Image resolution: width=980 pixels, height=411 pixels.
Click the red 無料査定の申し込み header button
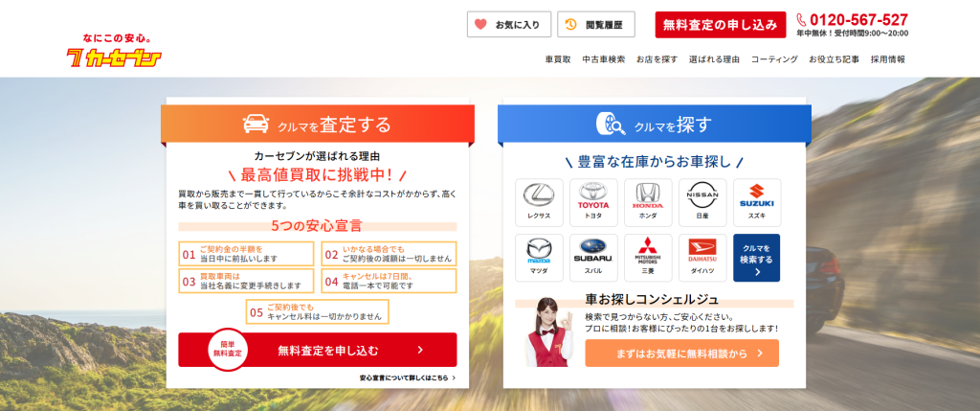tap(720, 25)
